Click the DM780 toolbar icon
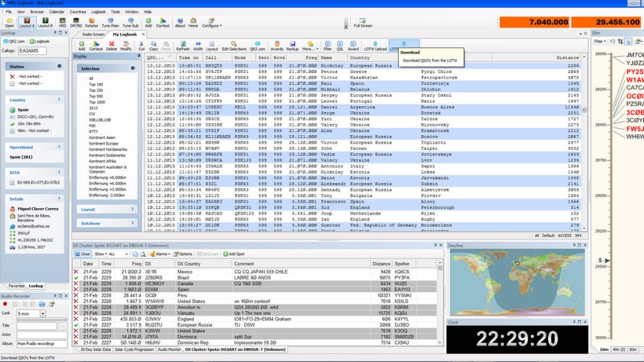This screenshot has height=362, width=644. (76, 22)
